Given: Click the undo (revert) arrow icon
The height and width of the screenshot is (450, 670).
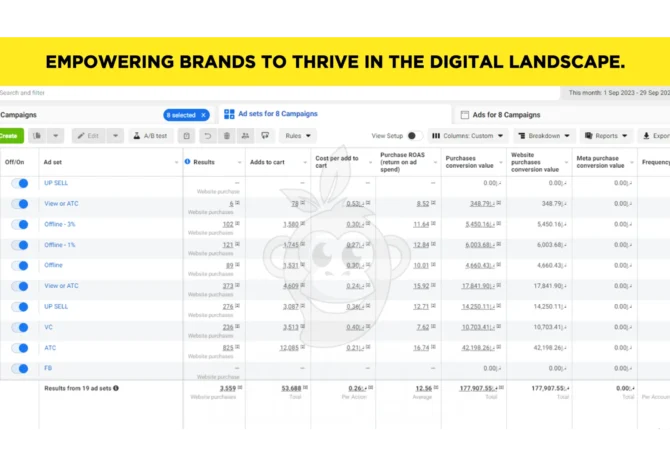Looking at the screenshot, I should 208,136.
